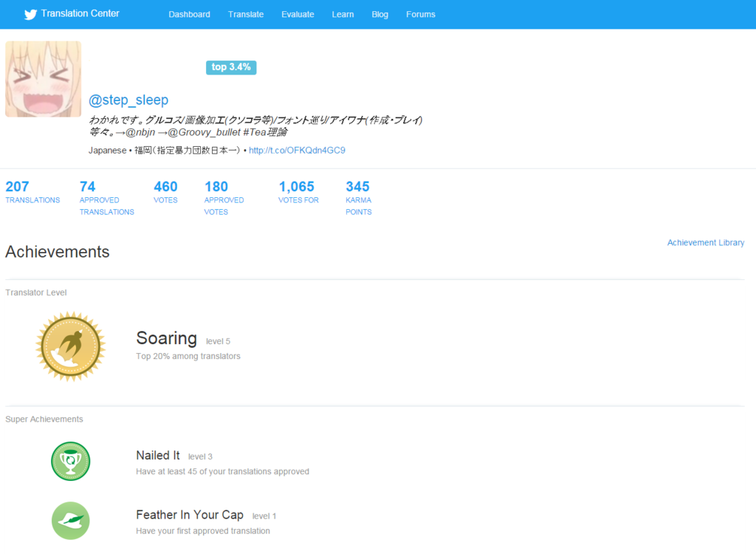The width and height of the screenshot is (756, 554).
Task: Click 'Have at least 45 of your translations approved'
Action: click(222, 471)
